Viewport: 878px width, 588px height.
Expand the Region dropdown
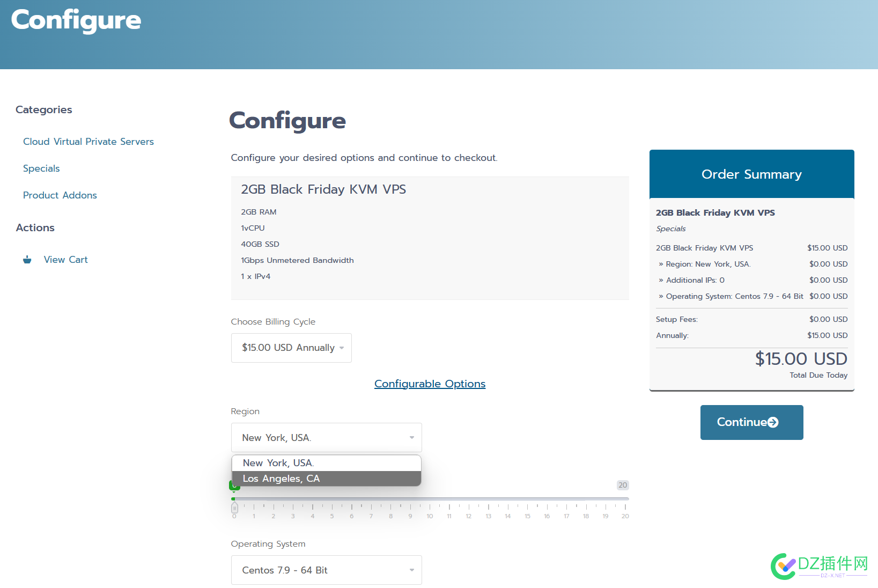point(326,437)
